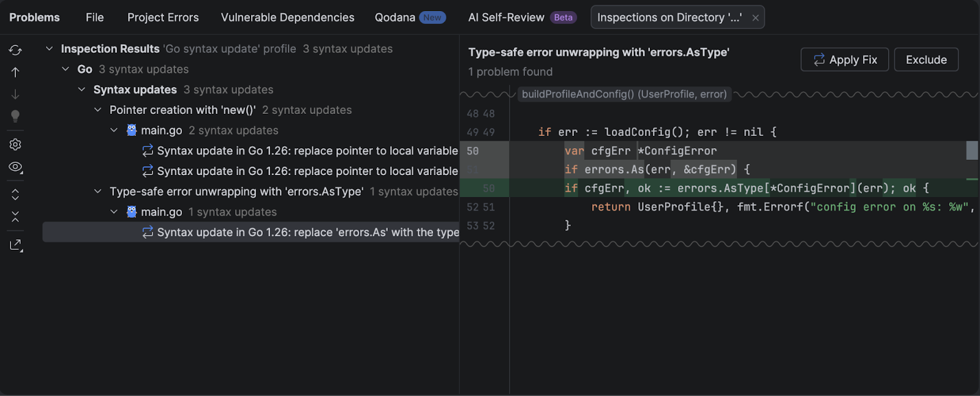
Task: Open the AI Self-Review tab
Action: [506, 18]
